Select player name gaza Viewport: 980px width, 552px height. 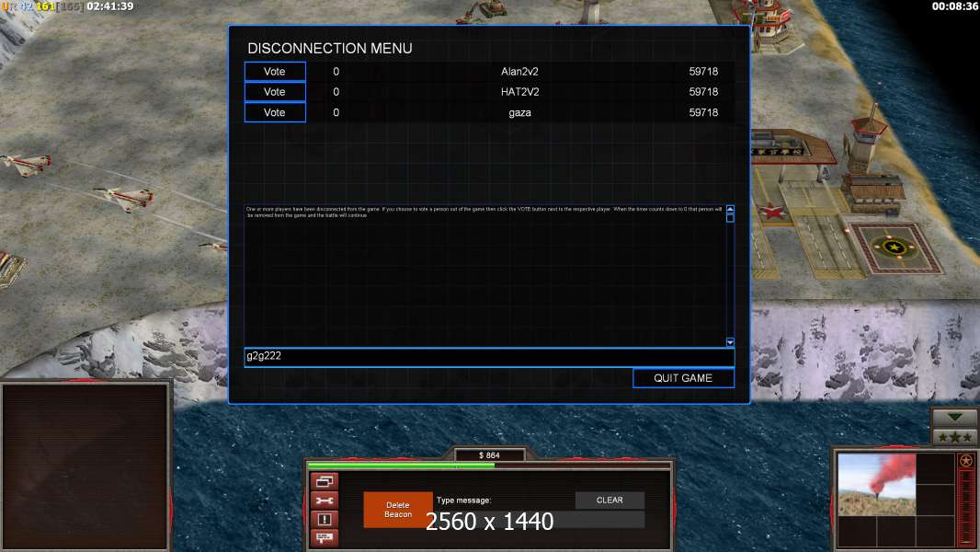point(519,112)
